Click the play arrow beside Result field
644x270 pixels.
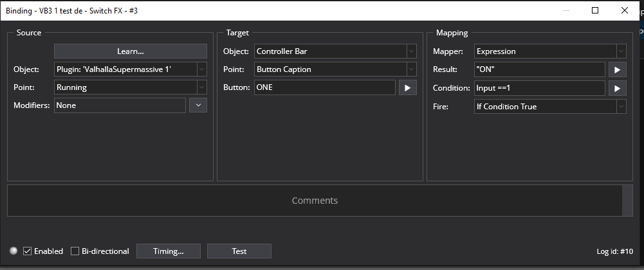[x=617, y=69]
